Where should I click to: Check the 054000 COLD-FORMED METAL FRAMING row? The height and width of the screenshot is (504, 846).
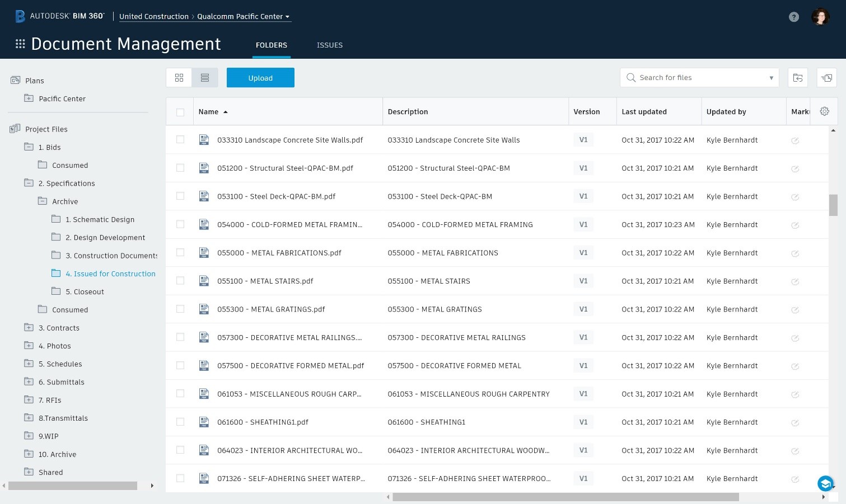(180, 224)
